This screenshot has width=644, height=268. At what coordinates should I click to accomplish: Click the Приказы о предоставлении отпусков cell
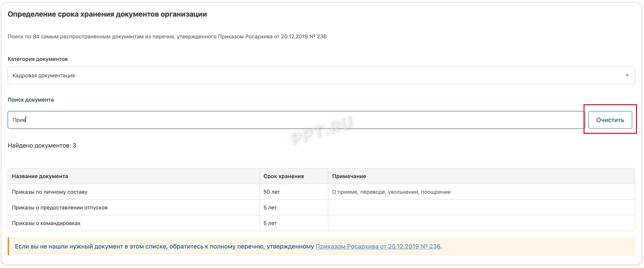pyautogui.click(x=133, y=207)
